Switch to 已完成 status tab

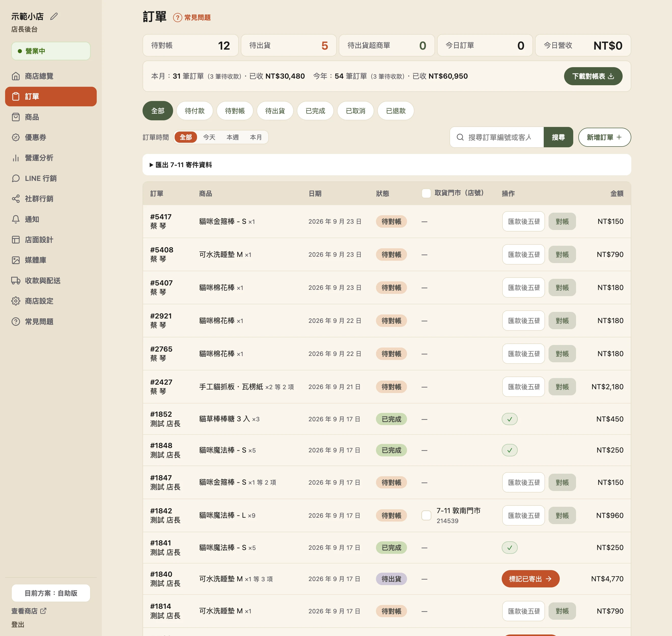315,111
